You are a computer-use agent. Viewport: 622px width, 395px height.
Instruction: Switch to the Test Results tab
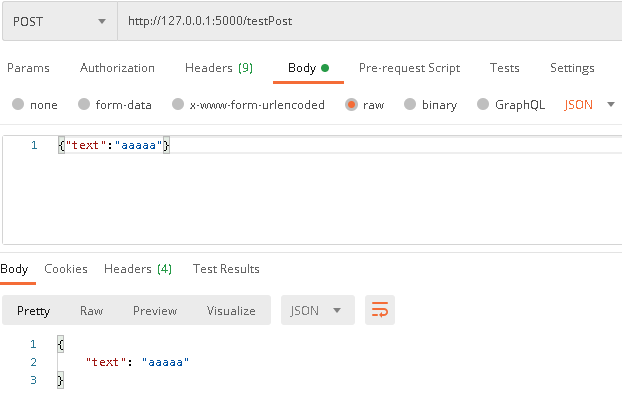(226, 269)
